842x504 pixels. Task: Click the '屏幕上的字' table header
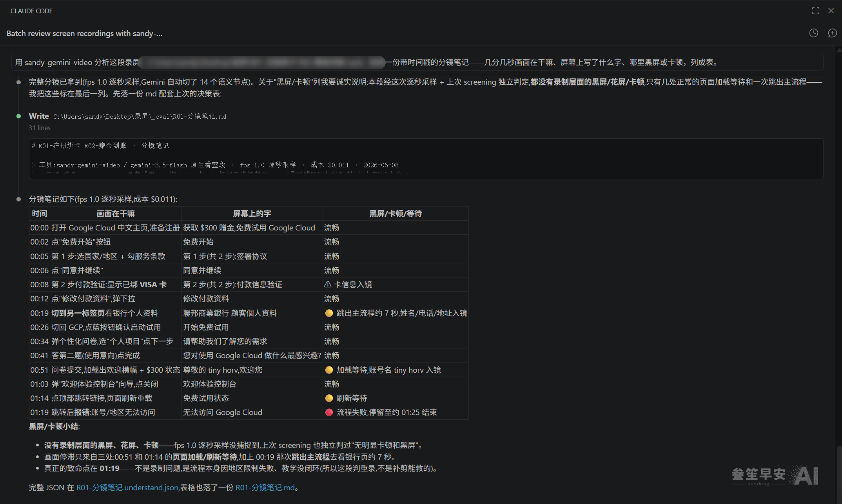click(252, 214)
